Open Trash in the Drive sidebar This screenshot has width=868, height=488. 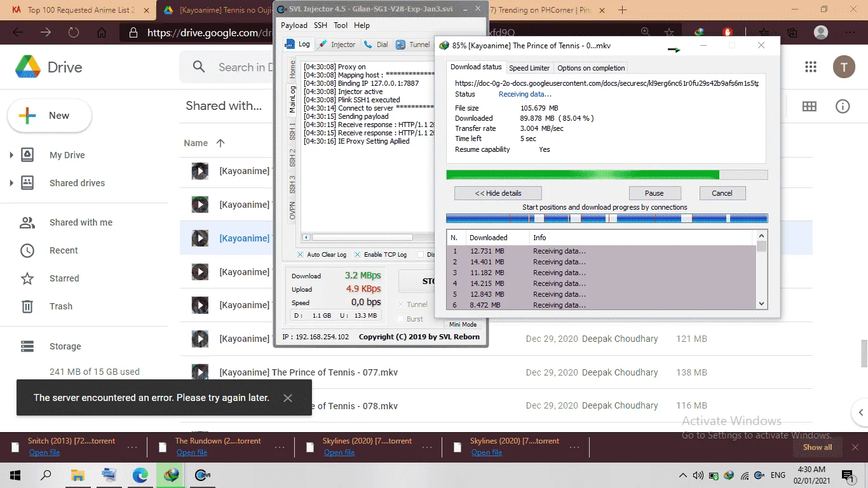coord(61,306)
